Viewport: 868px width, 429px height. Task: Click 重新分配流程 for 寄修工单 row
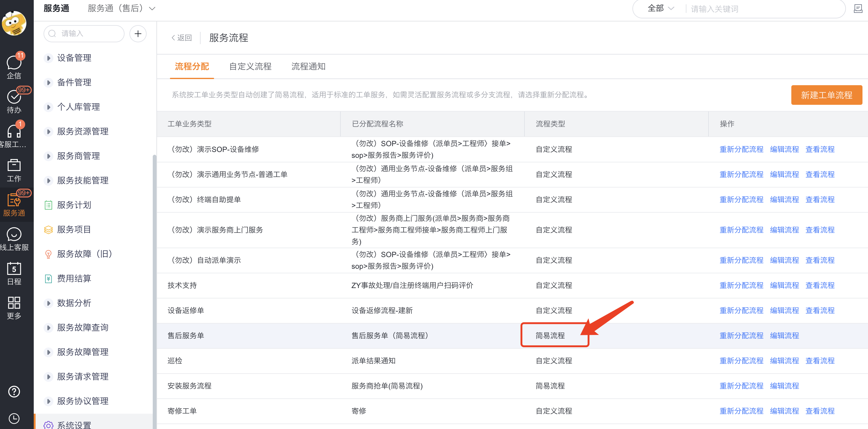click(741, 411)
